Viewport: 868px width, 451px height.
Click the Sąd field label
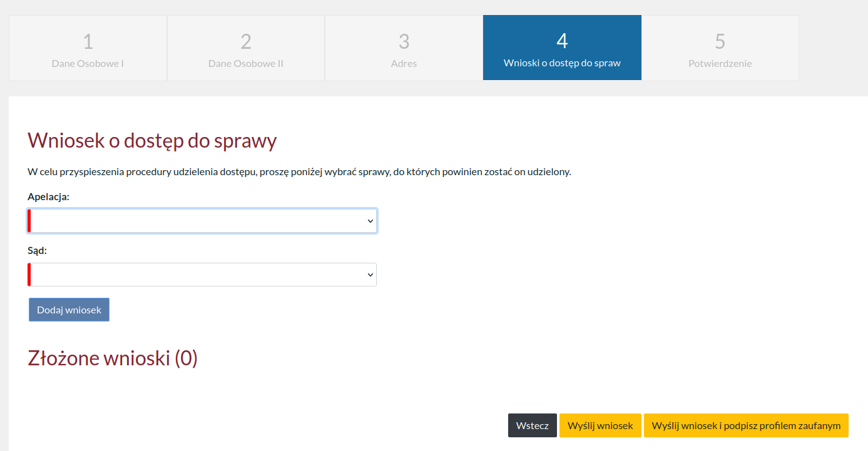[37, 250]
